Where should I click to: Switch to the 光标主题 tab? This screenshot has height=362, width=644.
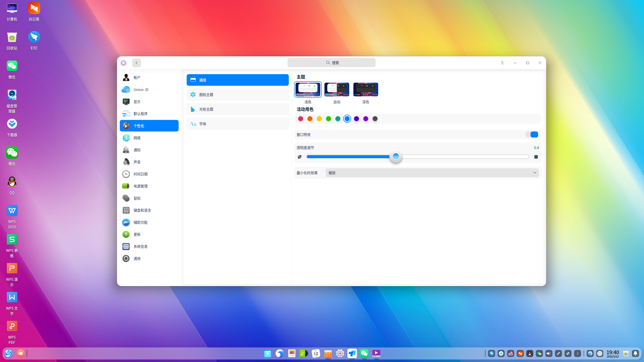237,109
